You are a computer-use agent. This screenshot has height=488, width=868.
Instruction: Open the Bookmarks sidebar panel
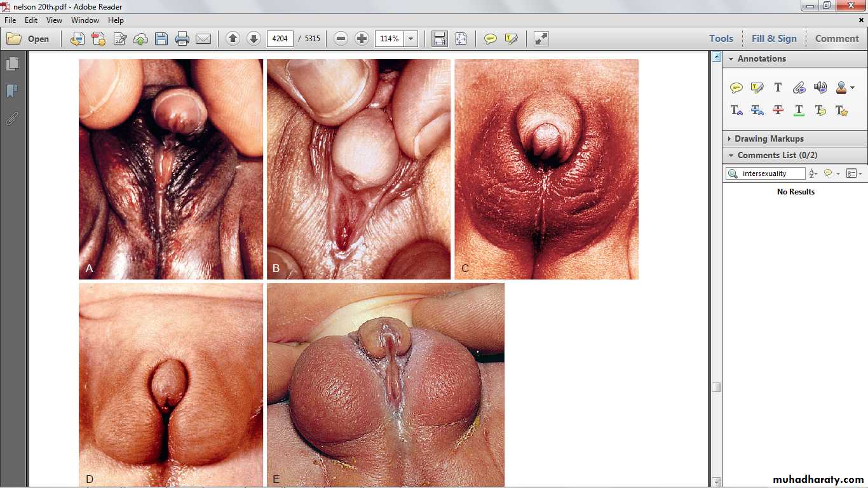12,91
